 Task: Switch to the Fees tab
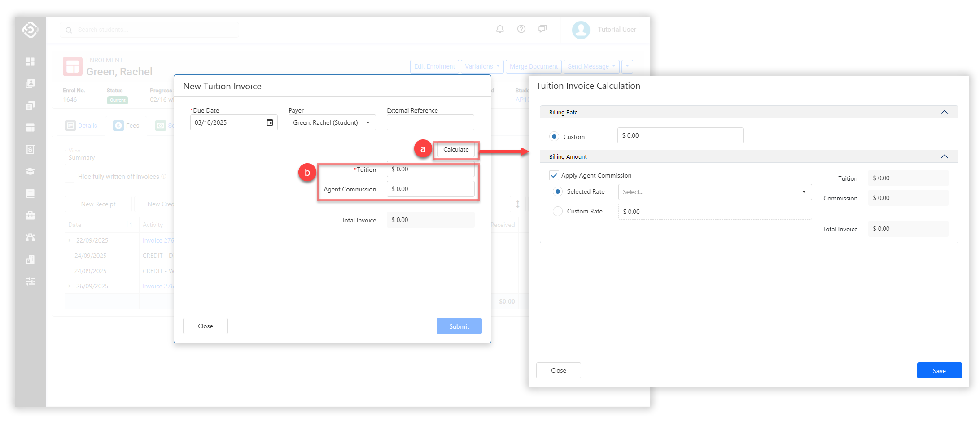click(x=127, y=126)
